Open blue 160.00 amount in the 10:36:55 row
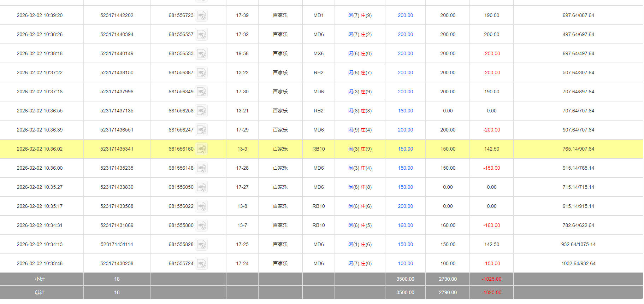 pyautogui.click(x=405, y=111)
